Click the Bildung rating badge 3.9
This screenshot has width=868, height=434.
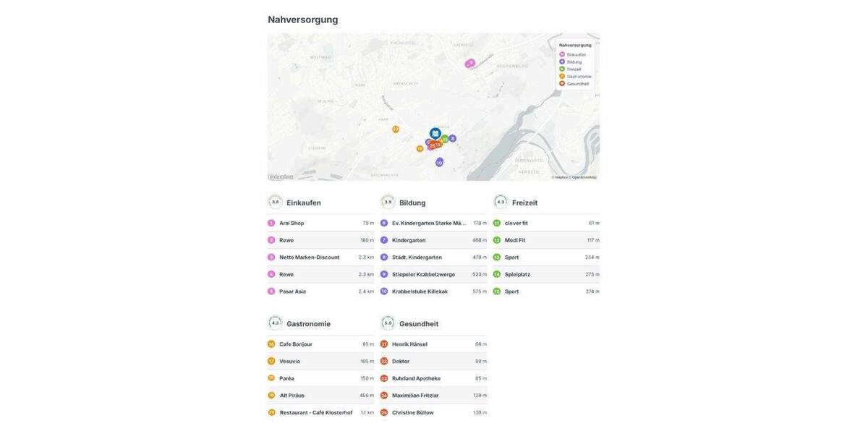point(388,202)
